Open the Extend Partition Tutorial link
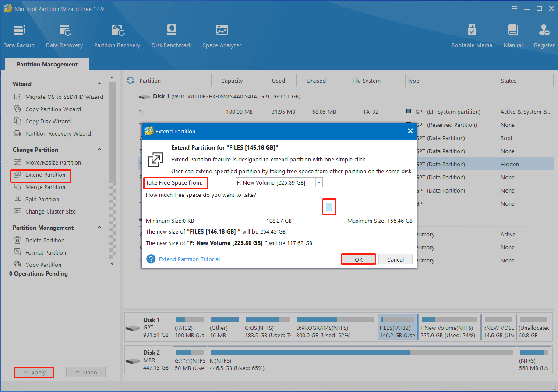 pos(189,259)
